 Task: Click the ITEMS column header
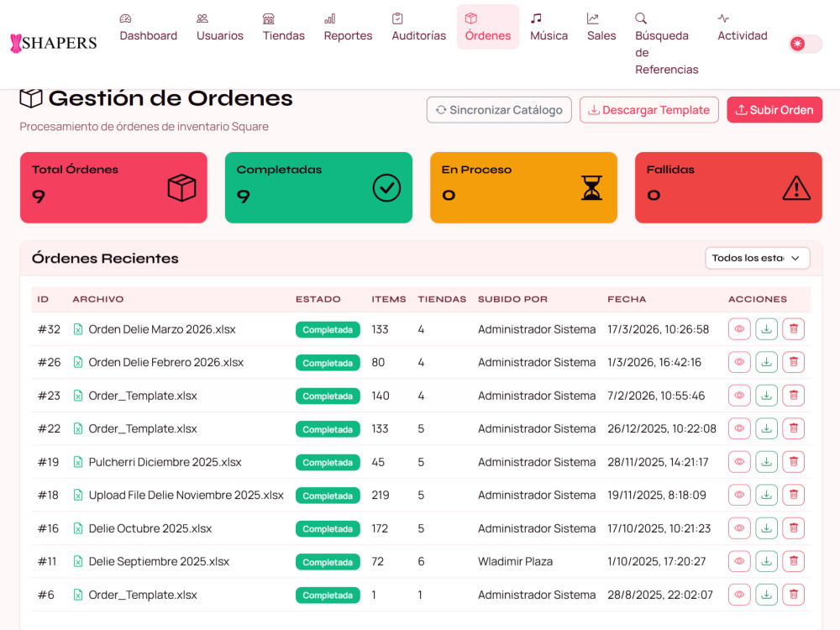(388, 299)
